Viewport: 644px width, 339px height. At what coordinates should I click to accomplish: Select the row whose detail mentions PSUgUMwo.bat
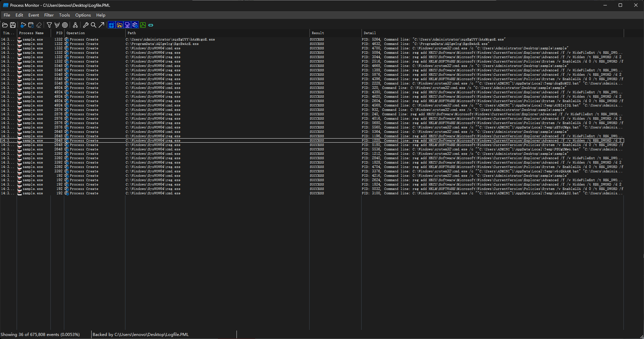pyautogui.click(x=312, y=149)
